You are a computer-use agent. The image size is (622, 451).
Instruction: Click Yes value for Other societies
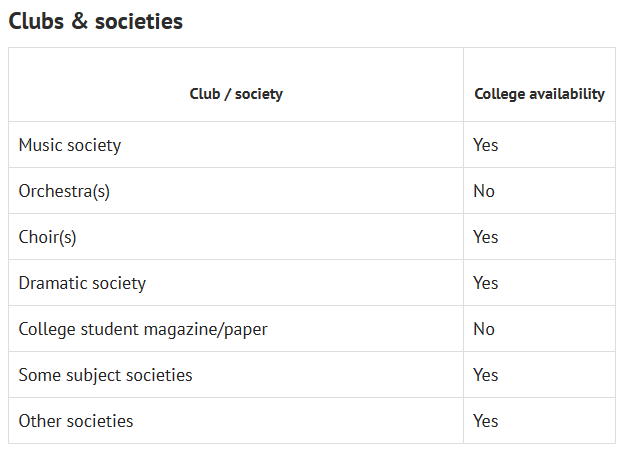486,421
